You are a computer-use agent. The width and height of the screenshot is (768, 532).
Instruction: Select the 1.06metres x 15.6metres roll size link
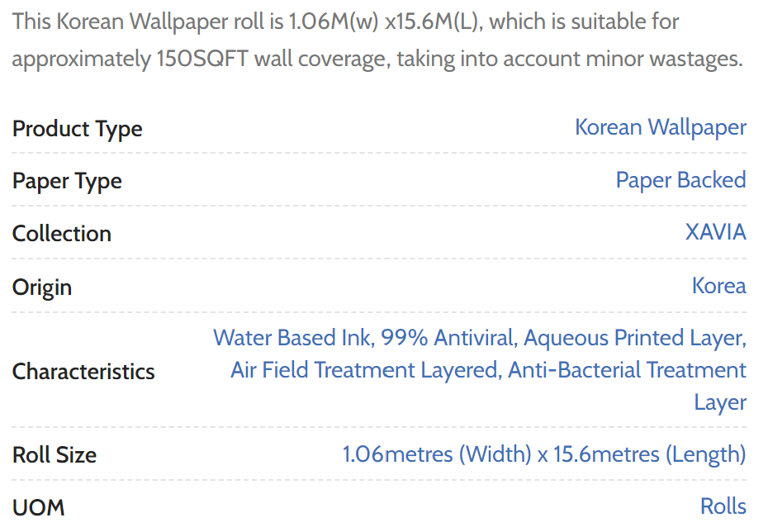coord(543,454)
